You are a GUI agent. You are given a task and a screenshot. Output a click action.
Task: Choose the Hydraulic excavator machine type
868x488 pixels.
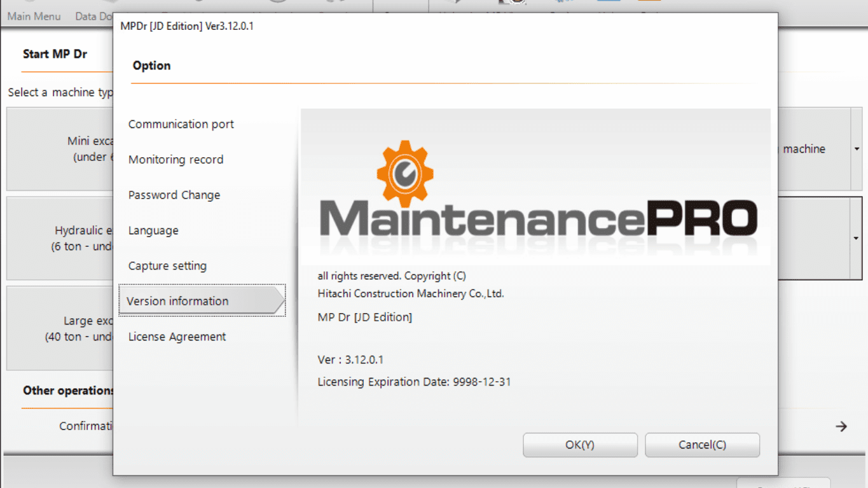pyautogui.click(x=60, y=239)
